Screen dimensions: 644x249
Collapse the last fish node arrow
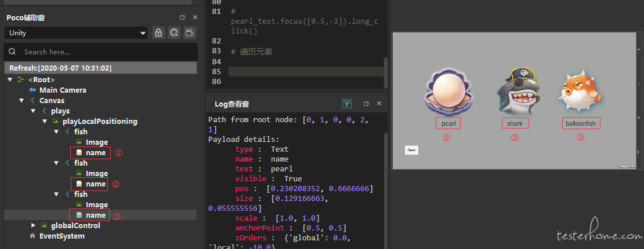pyautogui.click(x=56, y=194)
